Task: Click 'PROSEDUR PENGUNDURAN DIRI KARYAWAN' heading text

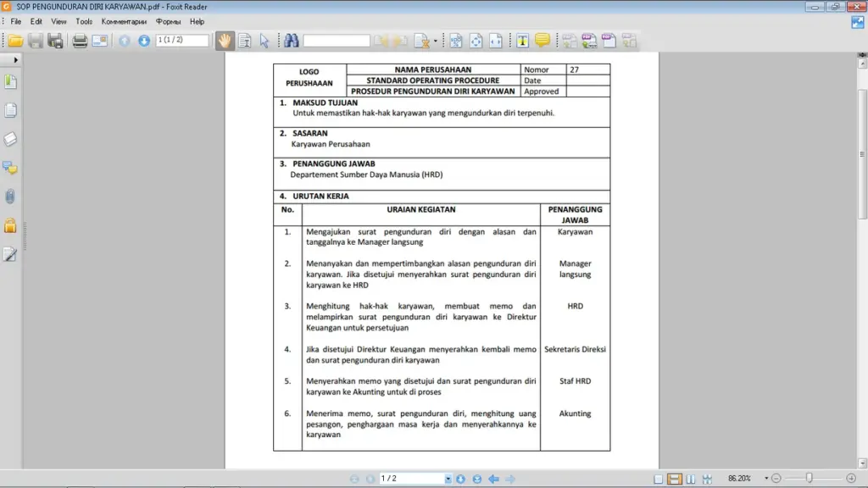Action: tap(433, 91)
